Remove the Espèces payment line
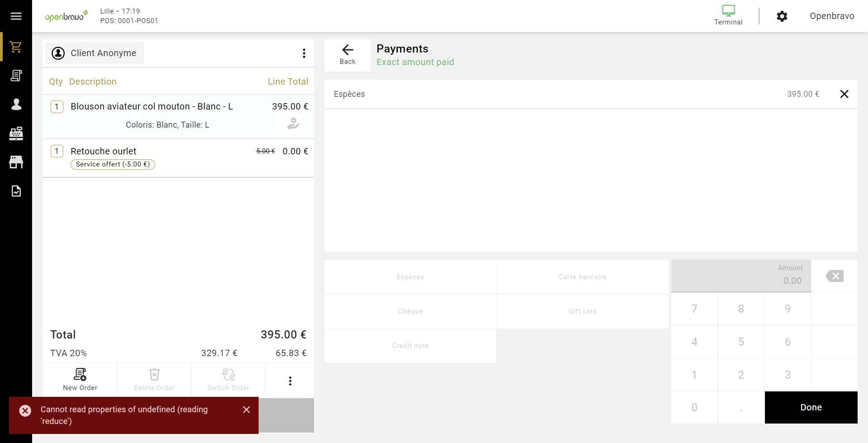The width and height of the screenshot is (868, 443). click(x=844, y=94)
